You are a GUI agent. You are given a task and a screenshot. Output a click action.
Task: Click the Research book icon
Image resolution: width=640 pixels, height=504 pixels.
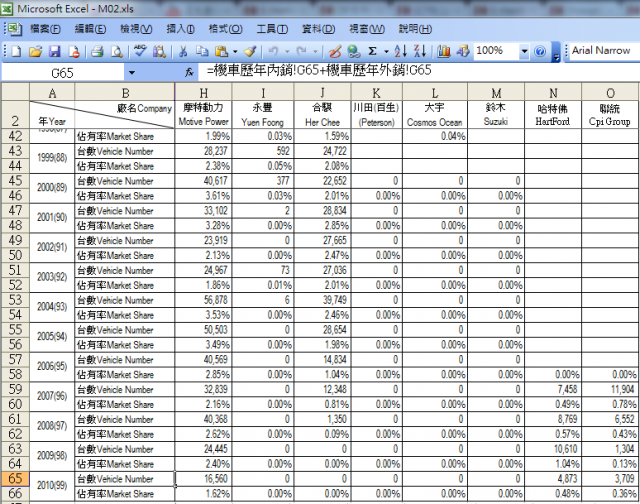(159, 51)
